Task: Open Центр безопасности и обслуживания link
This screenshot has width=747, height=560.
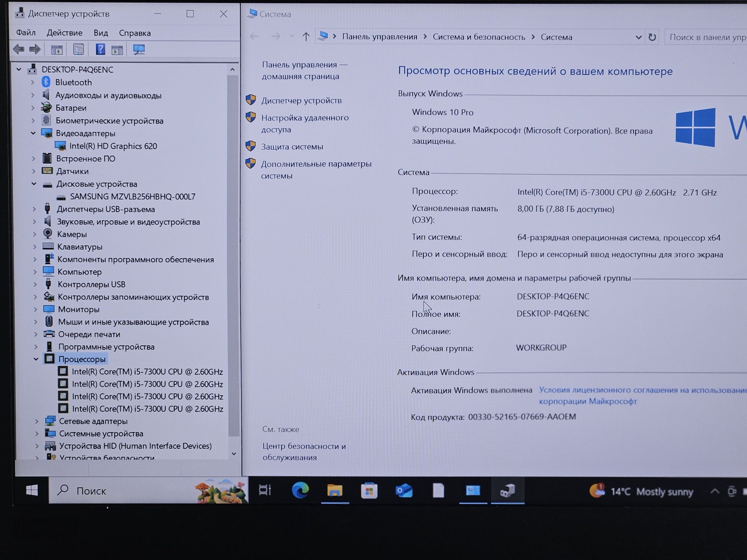Action: pyautogui.click(x=304, y=452)
